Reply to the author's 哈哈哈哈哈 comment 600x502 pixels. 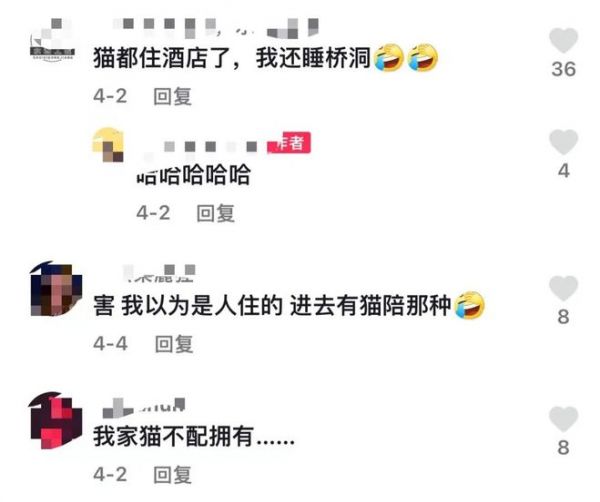(215, 213)
